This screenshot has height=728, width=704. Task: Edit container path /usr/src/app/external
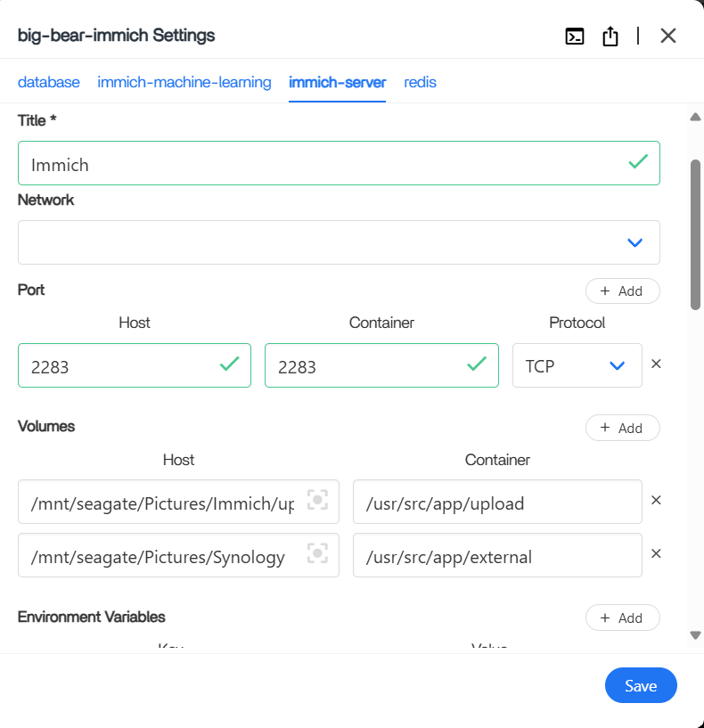coord(497,555)
